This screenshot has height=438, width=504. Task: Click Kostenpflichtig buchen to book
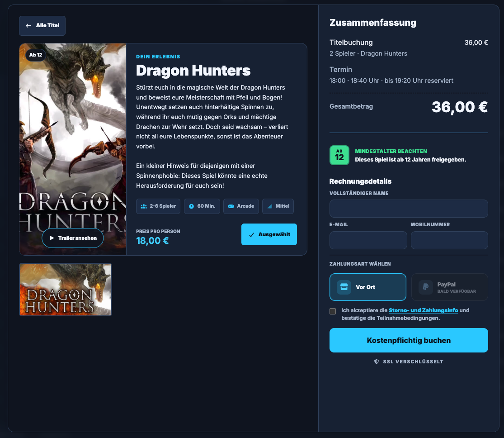pyautogui.click(x=409, y=340)
